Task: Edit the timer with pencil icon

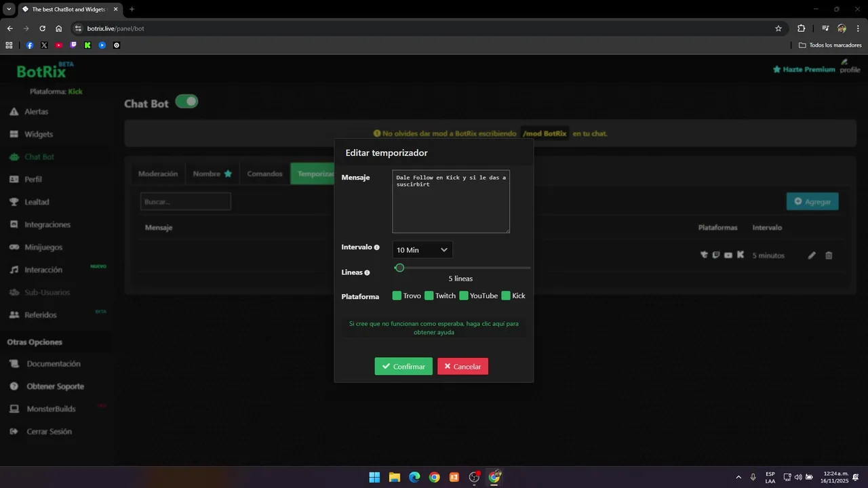Action: click(812, 256)
